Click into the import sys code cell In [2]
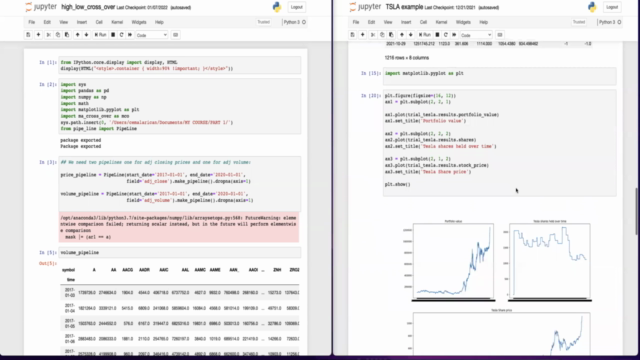This screenshot has width=640, height=360. [x=180, y=107]
